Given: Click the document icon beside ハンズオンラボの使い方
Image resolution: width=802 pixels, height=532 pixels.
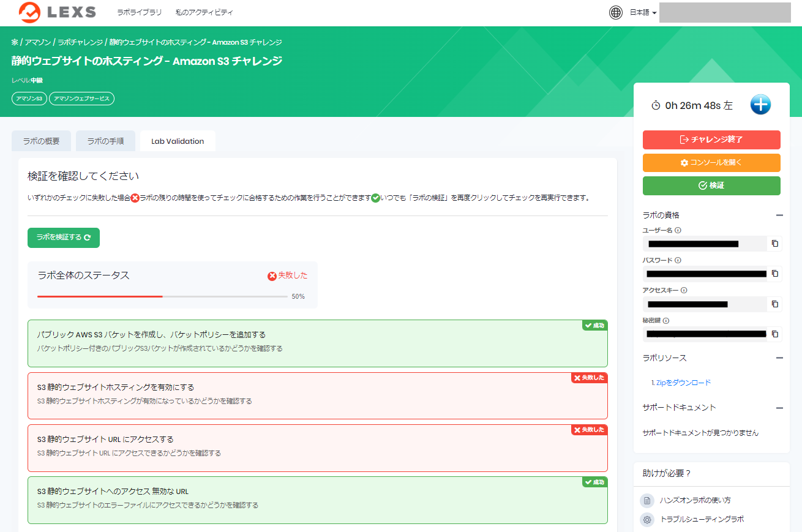Looking at the screenshot, I should pyautogui.click(x=647, y=500).
